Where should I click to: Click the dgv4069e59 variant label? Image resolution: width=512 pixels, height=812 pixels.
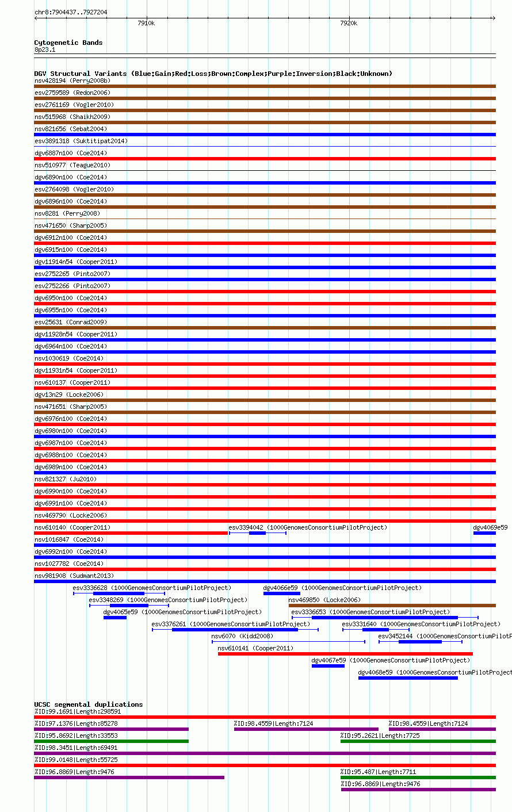point(490,527)
